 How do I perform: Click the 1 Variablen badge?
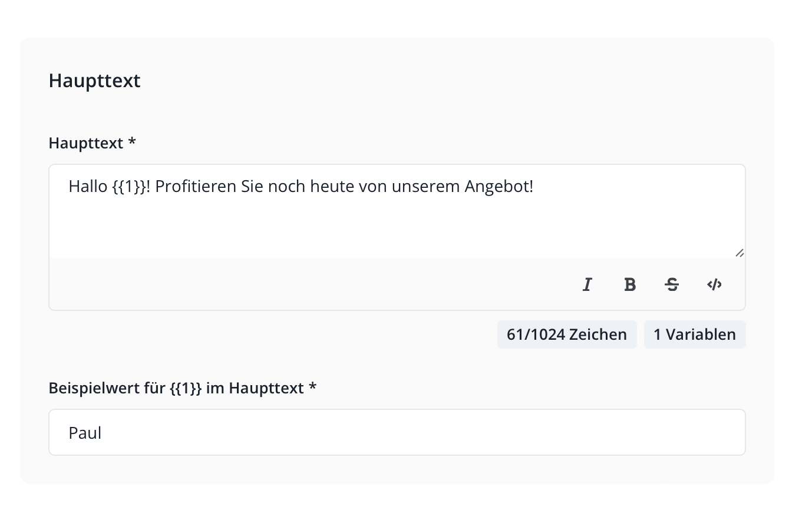tap(694, 334)
